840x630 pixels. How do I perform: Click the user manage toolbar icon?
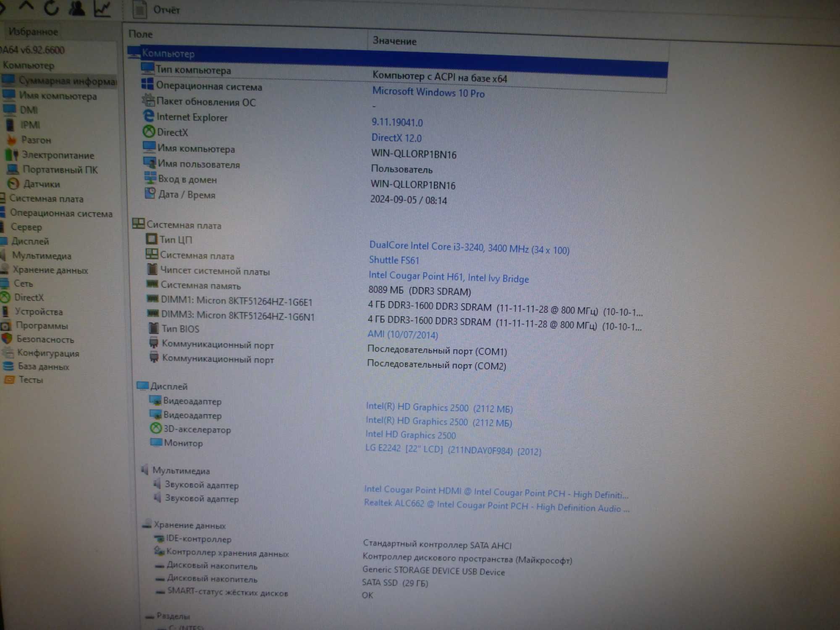point(76,8)
